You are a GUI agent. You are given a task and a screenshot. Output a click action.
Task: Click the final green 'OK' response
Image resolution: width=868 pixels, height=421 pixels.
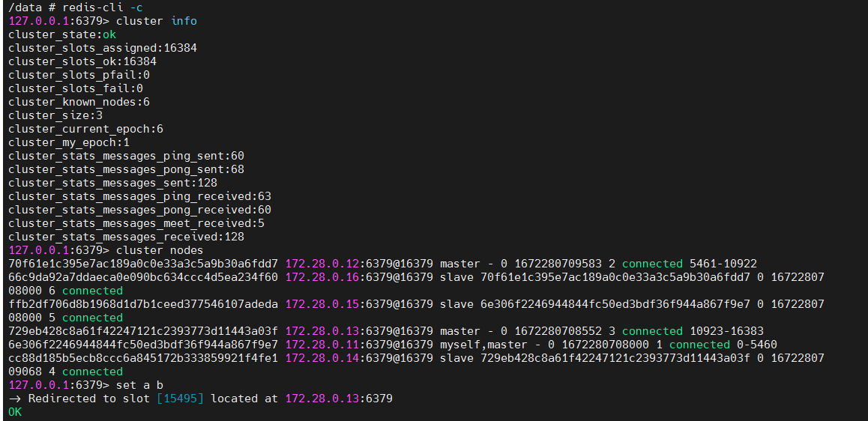pos(15,412)
